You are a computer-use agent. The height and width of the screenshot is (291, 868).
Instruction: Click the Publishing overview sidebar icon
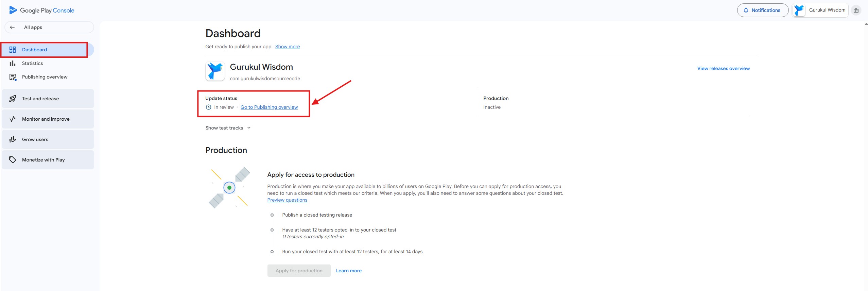[13, 77]
